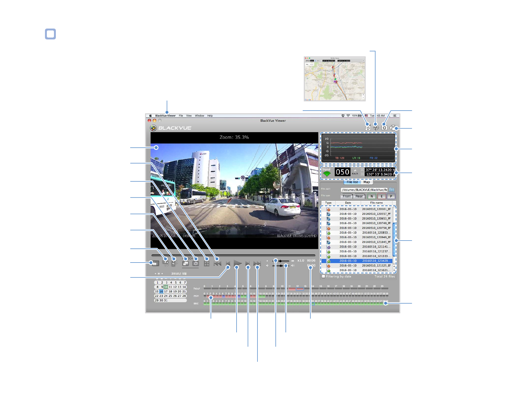The height and width of the screenshot is (420, 525).
Task: Click the file list vertical scrollbar
Action: pos(394,239)
